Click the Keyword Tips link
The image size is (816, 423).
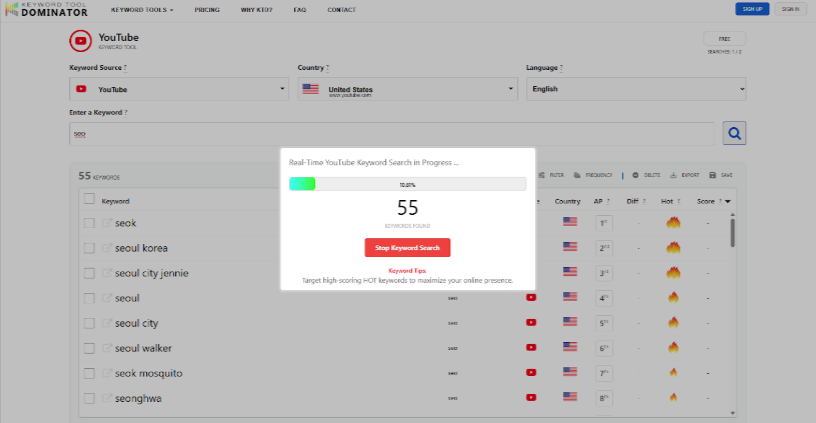click(407, 271)
